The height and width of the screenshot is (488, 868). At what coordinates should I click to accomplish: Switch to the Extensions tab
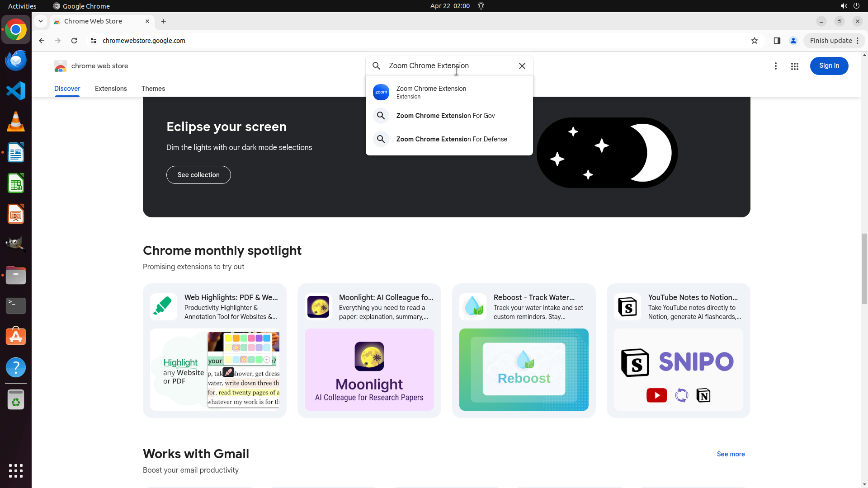111,89
